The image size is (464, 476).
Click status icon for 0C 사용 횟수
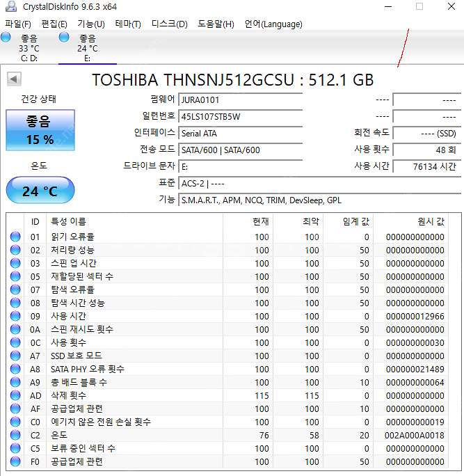coord(15,342)
